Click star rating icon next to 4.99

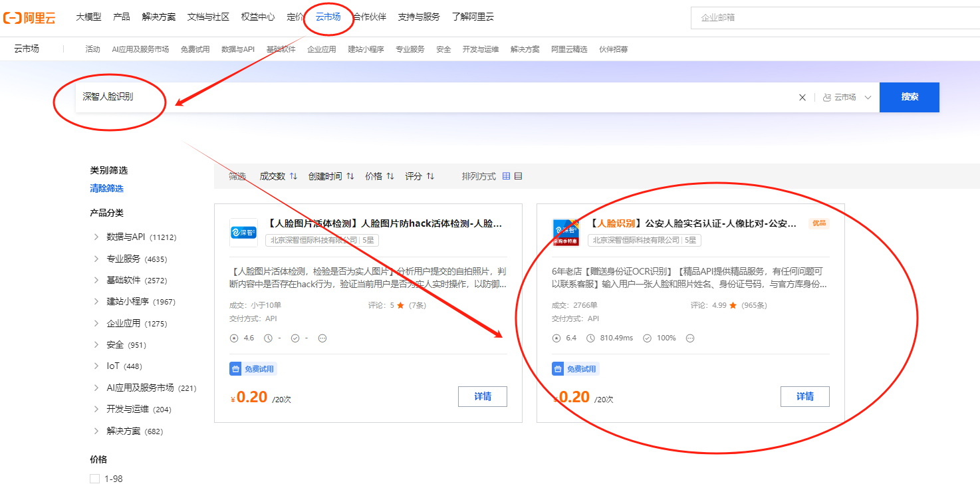(733, 305)
